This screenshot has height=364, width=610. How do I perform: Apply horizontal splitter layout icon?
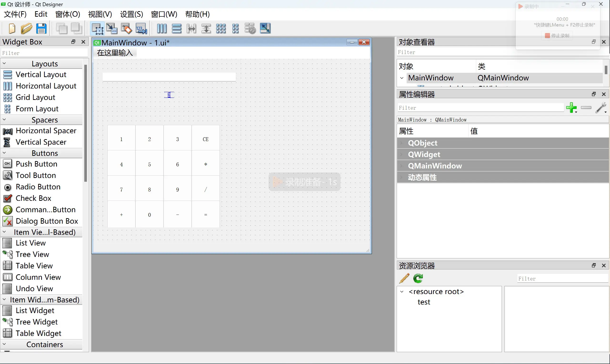(191, 29)
